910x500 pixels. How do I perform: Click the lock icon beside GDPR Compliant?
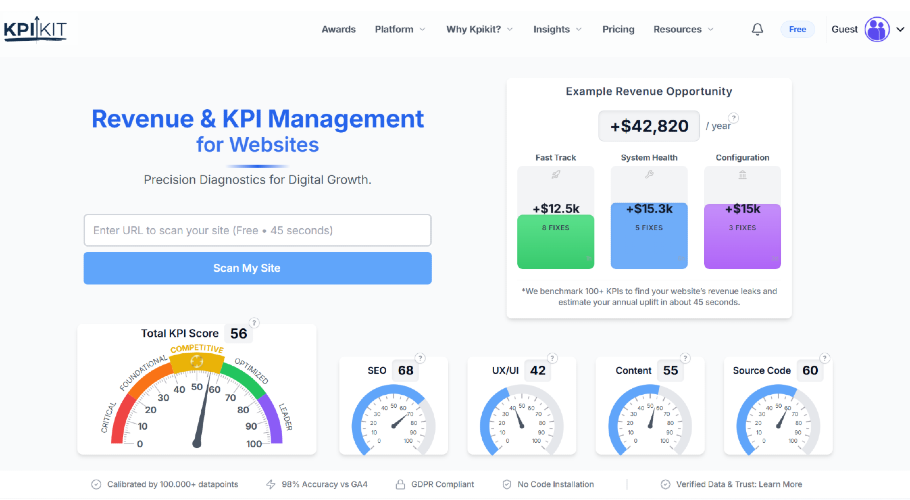pyautogui.click(x=400, y=484)
